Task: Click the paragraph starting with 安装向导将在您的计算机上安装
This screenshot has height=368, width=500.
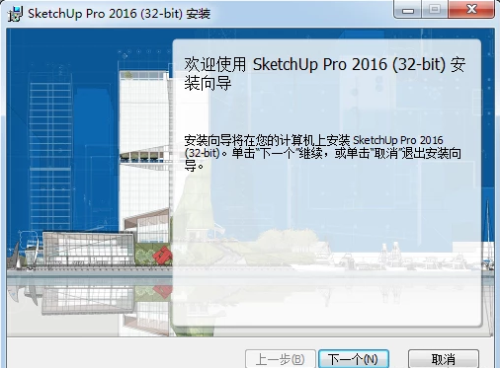Action: [323, 153]
